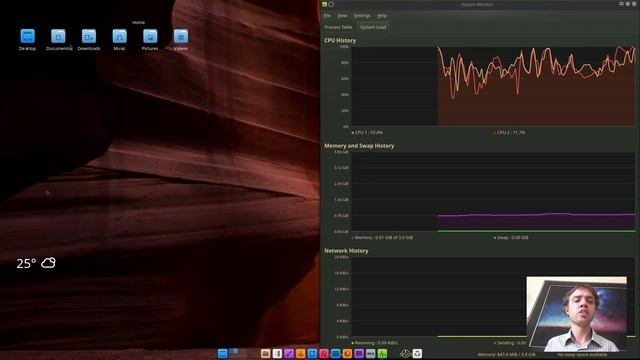Open the Help menu in System Monitor
Image resolution: width=640 pixels, height=360 pixels.
click(382, 16)
